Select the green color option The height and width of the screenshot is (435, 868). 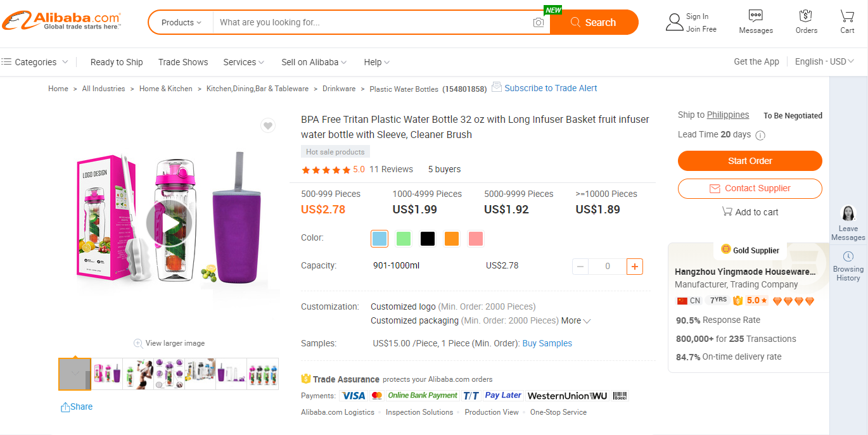click(x=403, y=238)
